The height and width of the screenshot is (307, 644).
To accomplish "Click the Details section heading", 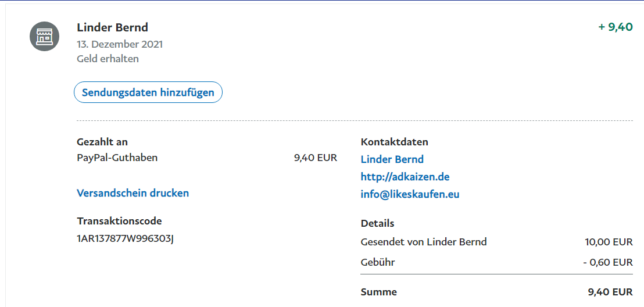I will pos(377,224).
